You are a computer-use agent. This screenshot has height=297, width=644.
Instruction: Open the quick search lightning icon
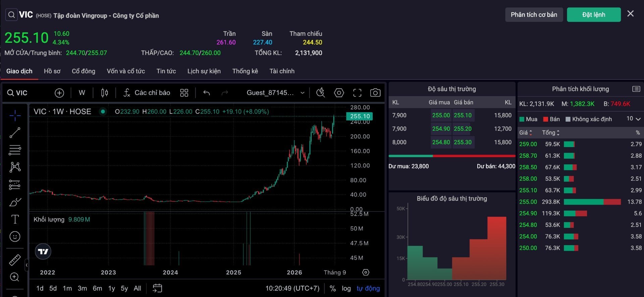coord(321,93)
